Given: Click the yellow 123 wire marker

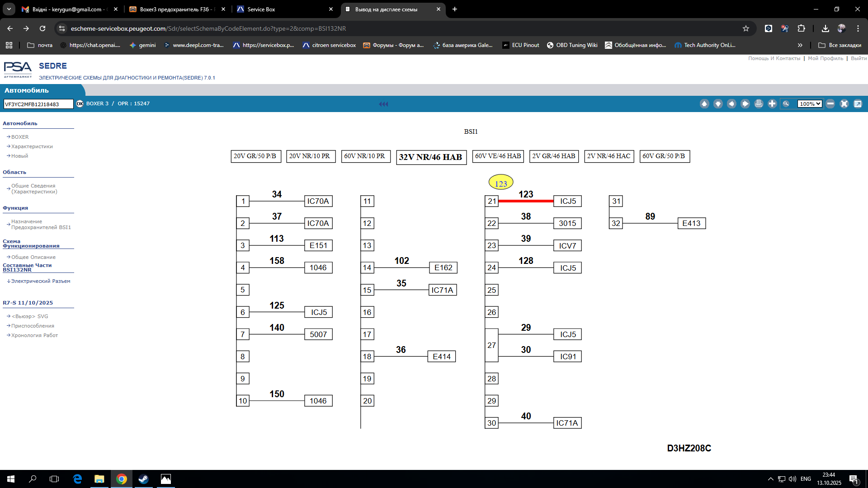Looking at the screenshot, I should (x=501, y=183).
